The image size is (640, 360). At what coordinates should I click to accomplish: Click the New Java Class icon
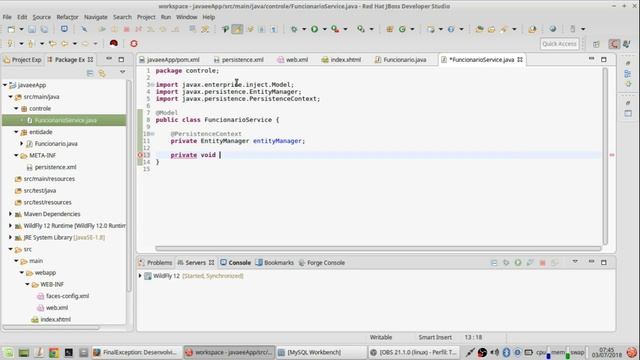402,29
